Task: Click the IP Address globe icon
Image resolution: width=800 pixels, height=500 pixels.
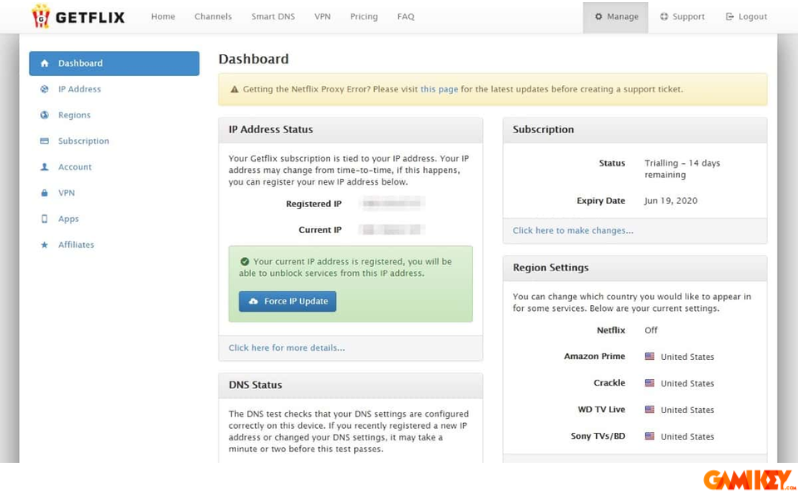Action: point(44,89)
